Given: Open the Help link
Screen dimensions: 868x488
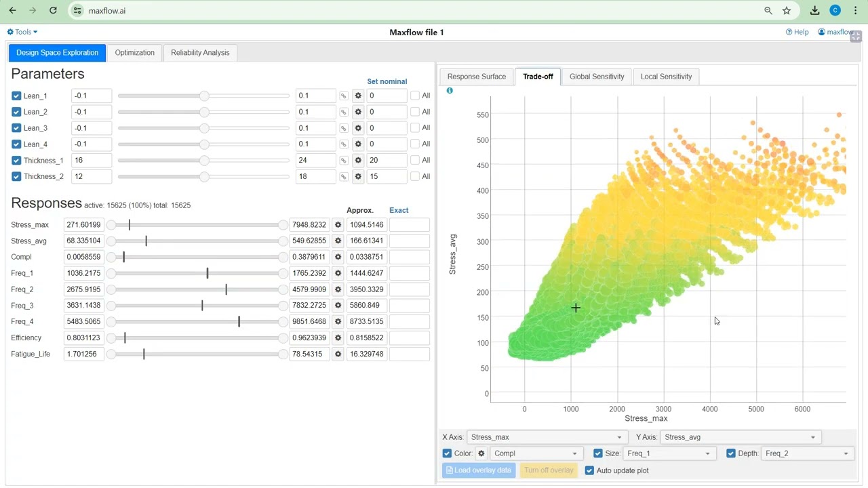Looking at the screenshot, I should coord(797,32).
